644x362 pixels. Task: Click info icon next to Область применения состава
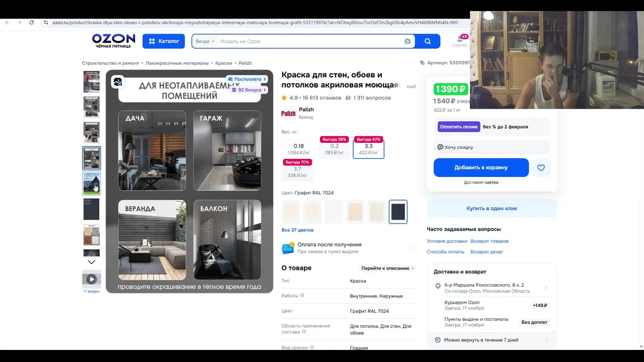coord(304,332)
